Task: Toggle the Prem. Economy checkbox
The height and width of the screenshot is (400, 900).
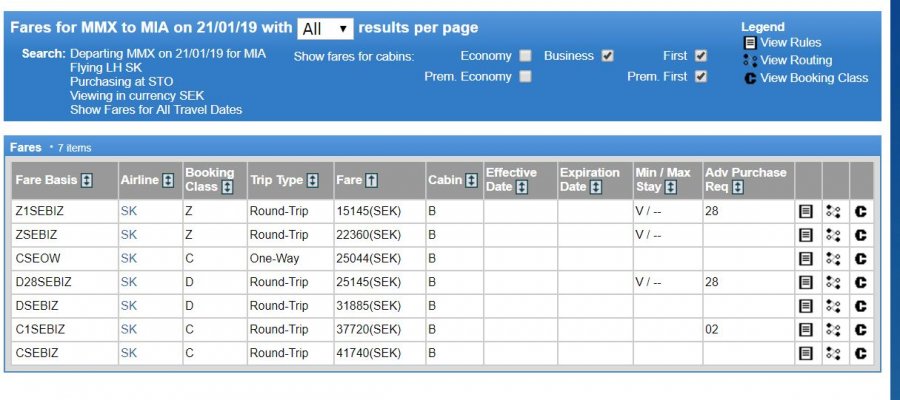Action: pos(525,76)
